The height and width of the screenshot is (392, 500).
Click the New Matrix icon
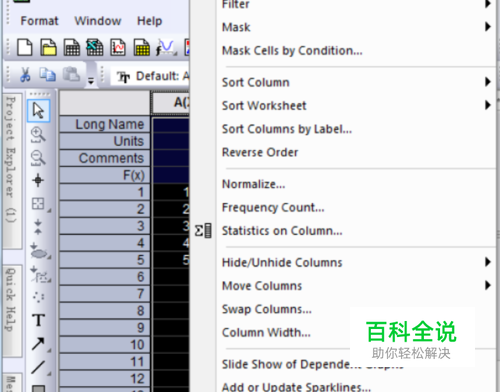[x=142, y=47]
